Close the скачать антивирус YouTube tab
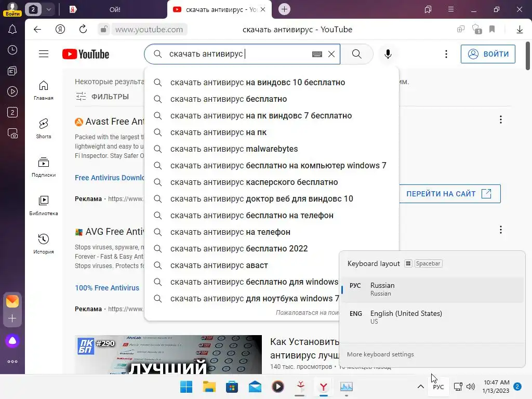 pyautogui.click(x=262, y=9)
